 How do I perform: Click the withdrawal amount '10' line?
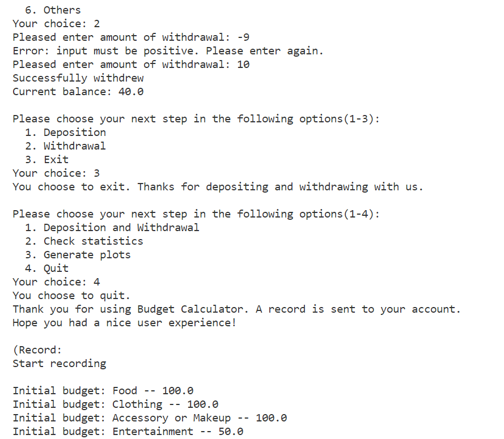tap(131, 65)
